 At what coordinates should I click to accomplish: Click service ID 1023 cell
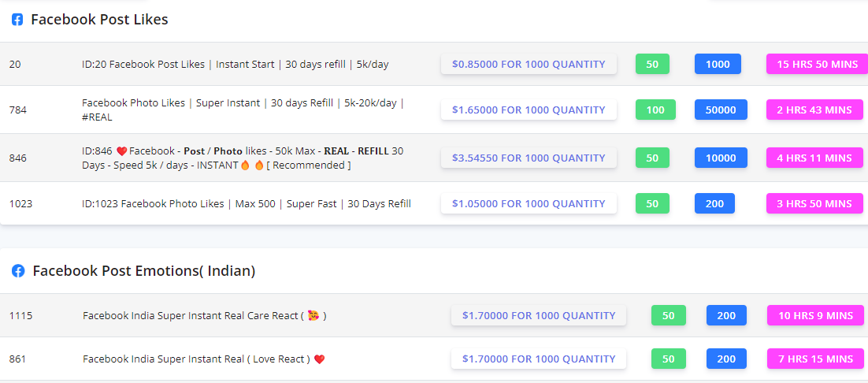[21, 204]
